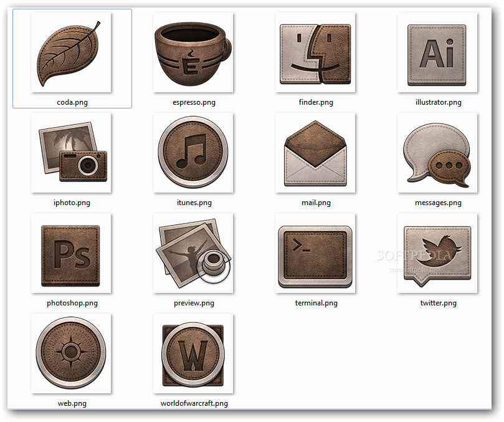Image resolution: width=504 pixels, height=422 pixels.
Task: Select the iTunes music note icon
Action: 193,153
